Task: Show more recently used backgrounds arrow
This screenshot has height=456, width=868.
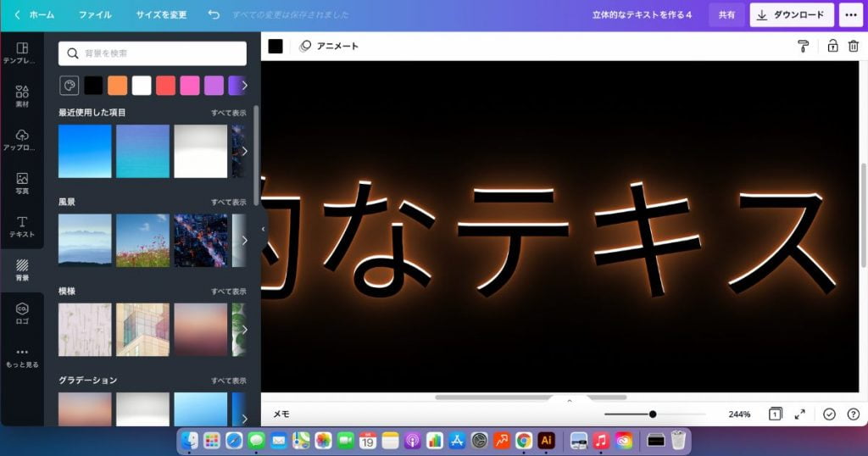Action: click(244, 151)
